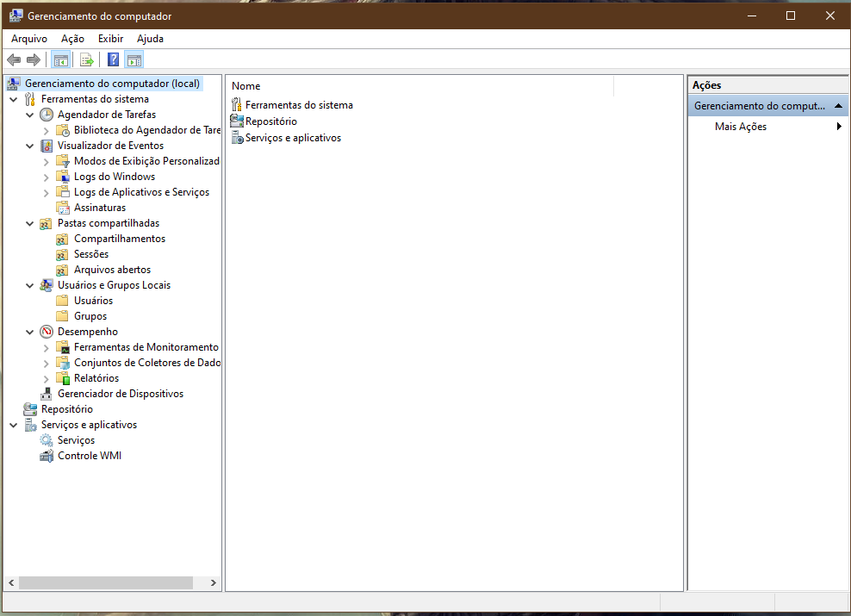Click the Agendador de Tarefas clock icon
Screen dimensions: 851x616
[47, 115]
